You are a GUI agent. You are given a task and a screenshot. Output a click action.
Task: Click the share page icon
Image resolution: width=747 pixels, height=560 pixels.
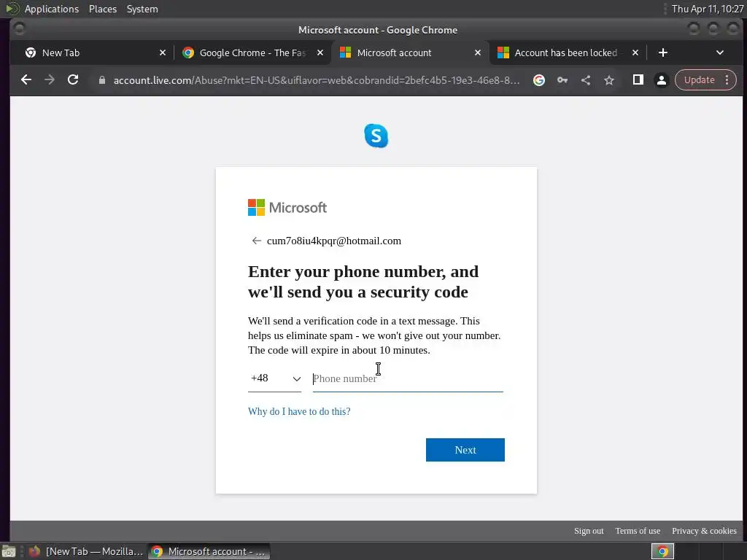[x=586, y=80]
